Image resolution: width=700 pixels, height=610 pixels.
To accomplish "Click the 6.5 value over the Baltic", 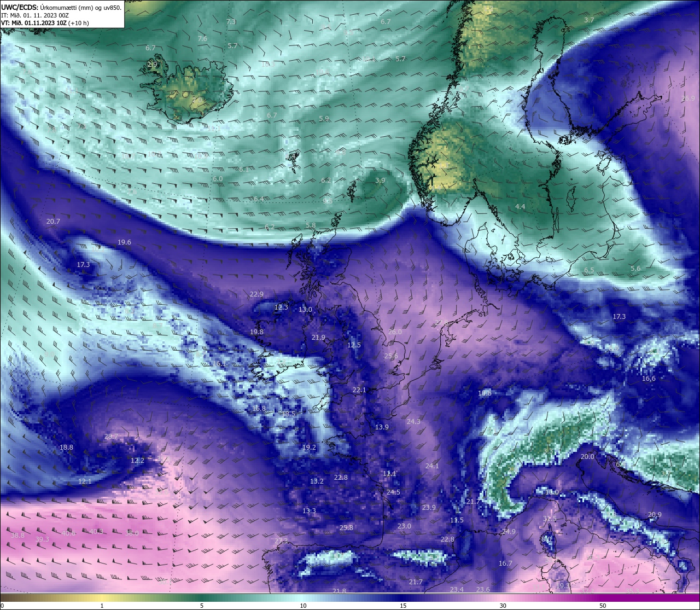I will click(x=589, y=270).
